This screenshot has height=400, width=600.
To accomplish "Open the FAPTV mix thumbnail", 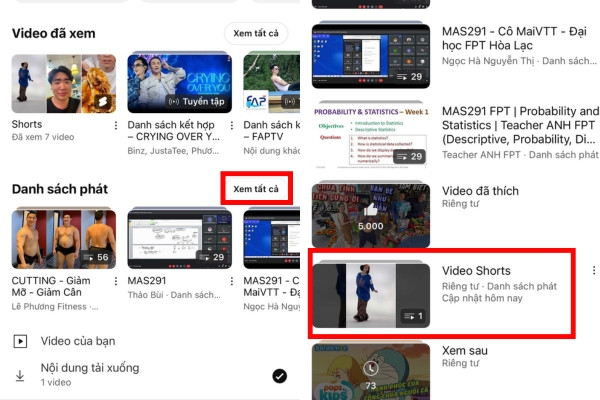I will tap(272, 83).
